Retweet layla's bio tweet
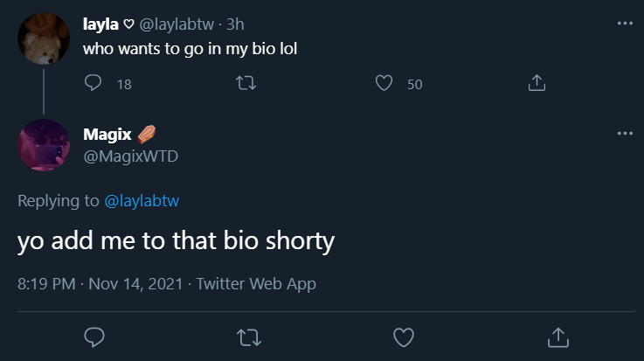This screenshot has width=644, height=361. [x=246, y=84]
